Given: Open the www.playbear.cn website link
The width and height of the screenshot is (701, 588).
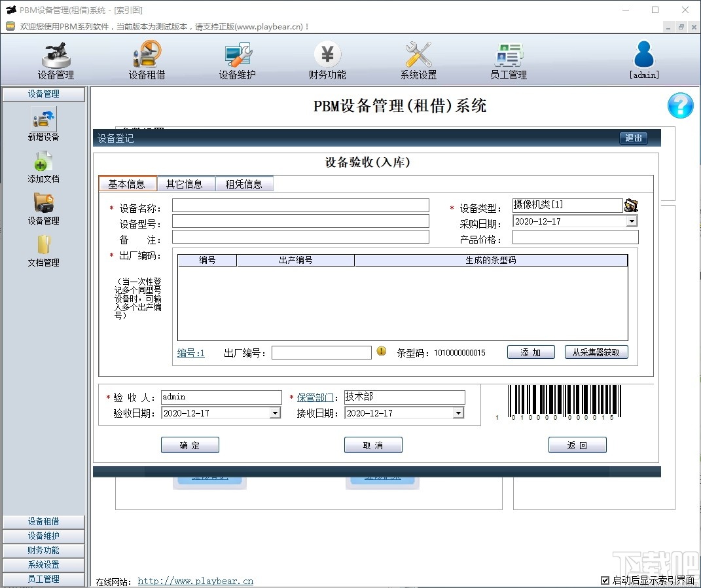Looking at the screenshot, I should pos(195,580).
